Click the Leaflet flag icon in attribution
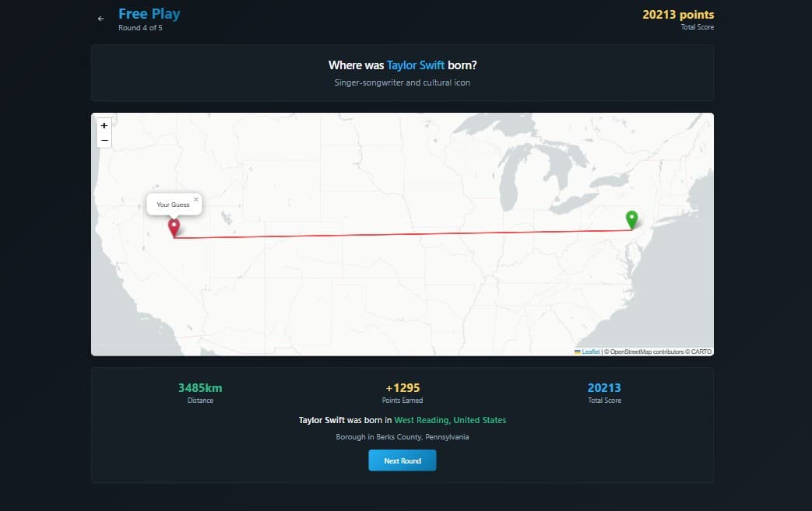 point(579,351)
